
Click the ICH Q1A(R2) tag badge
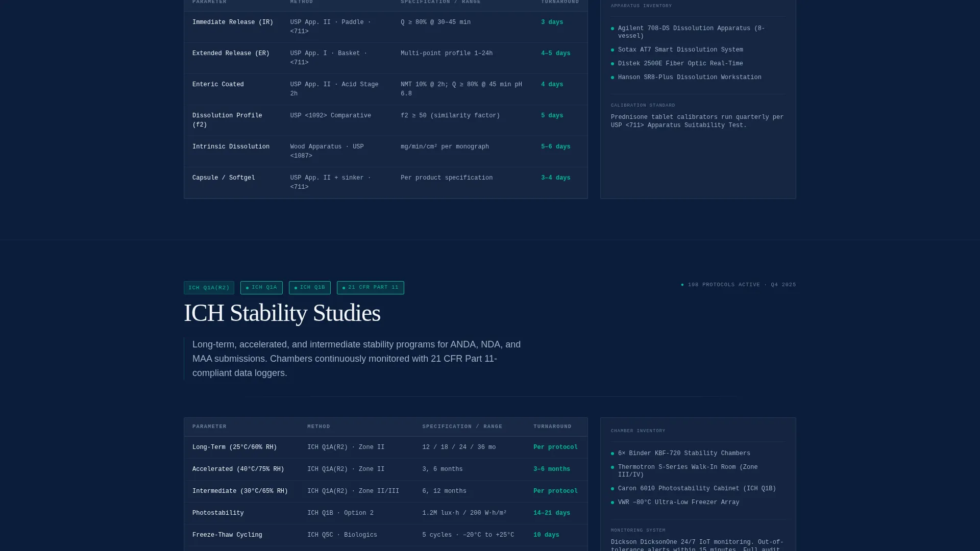[x=209, y=288]
